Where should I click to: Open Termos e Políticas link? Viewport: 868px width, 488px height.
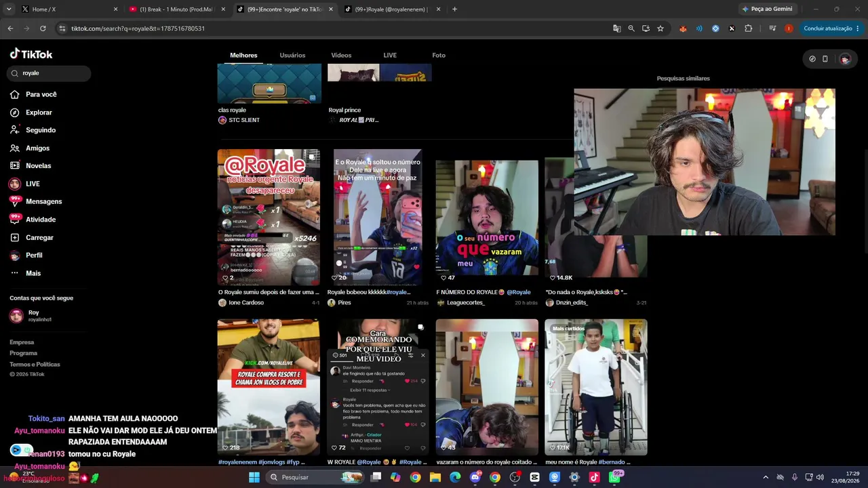click(x=35, y=364)
